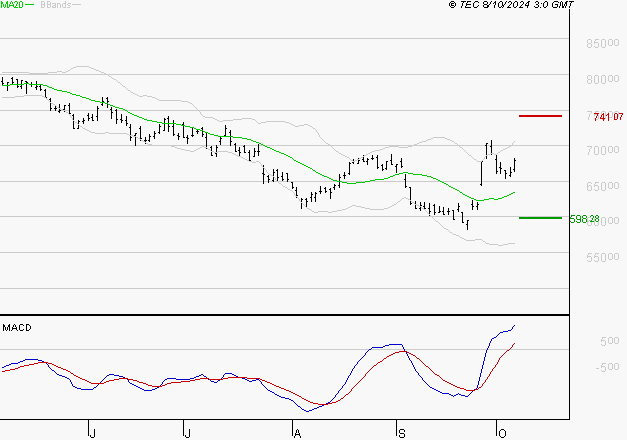The width and height of the screenshot is (627, 440).
Task: Click the BBands legend label
Action: pos(56,5)
